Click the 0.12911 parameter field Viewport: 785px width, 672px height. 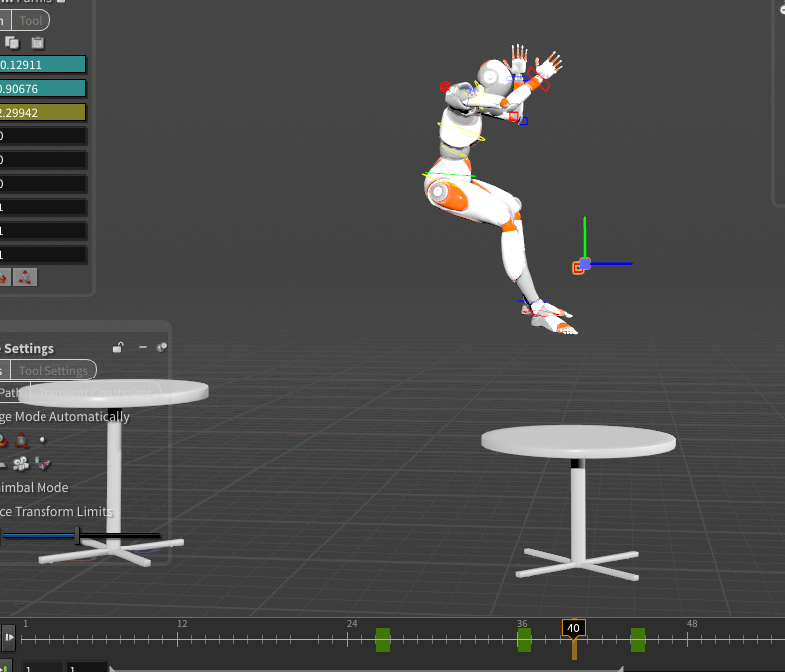[43, 64]
